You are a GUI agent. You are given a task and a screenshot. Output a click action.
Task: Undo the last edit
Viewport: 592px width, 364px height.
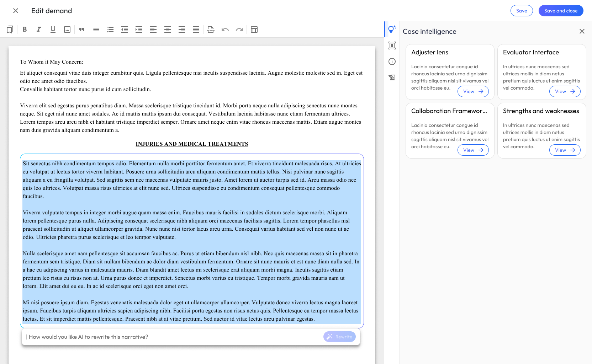coord(225,30)
